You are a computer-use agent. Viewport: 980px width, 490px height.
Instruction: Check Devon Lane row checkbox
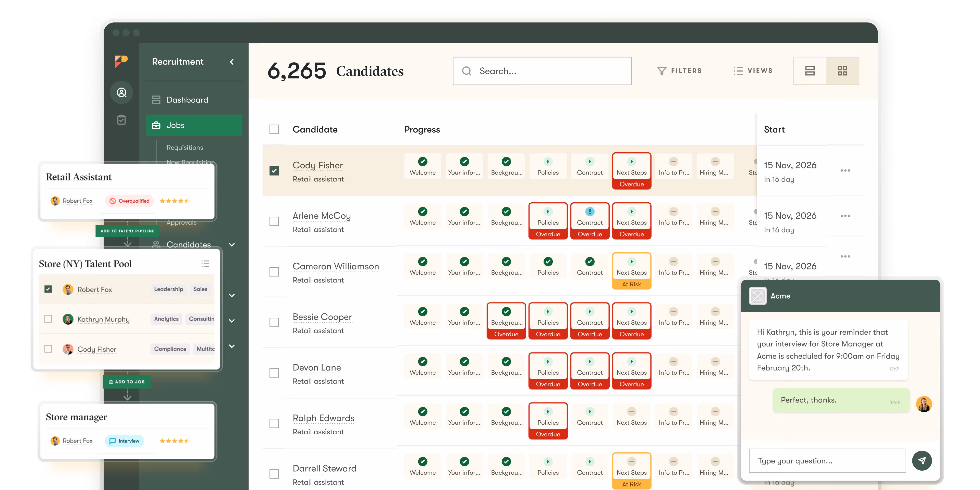point(274,373)
